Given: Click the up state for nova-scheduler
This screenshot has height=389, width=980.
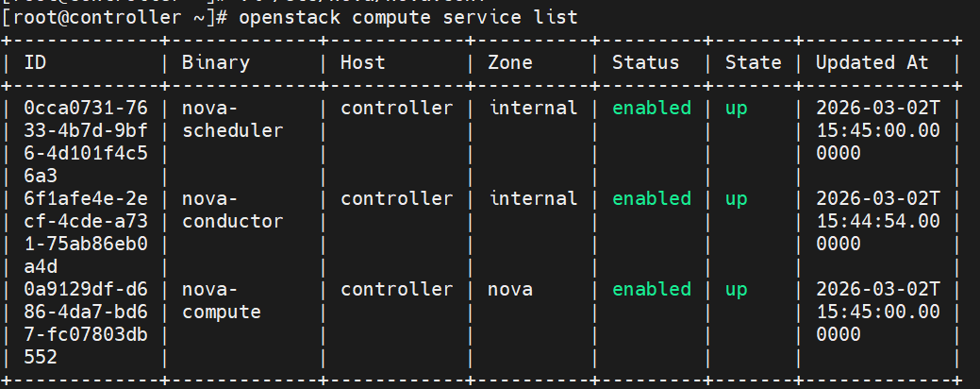Looking at the screenshot, I should pos(736,108).
